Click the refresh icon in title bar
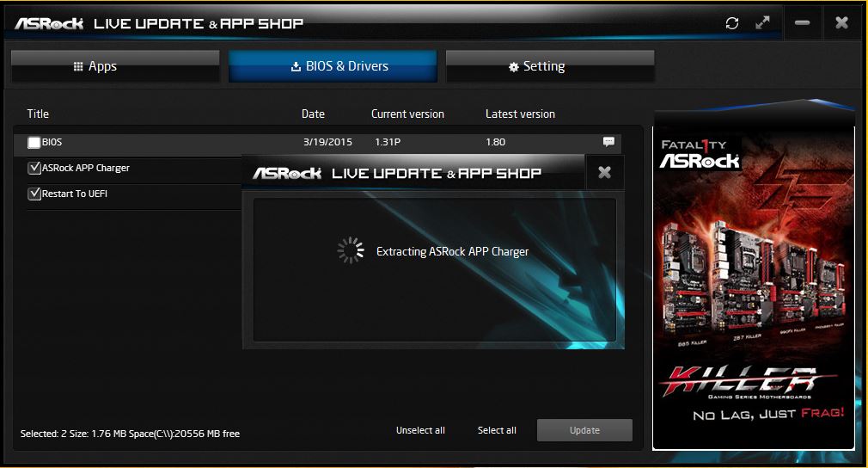The image size is (868, 468). coord(732,23)
